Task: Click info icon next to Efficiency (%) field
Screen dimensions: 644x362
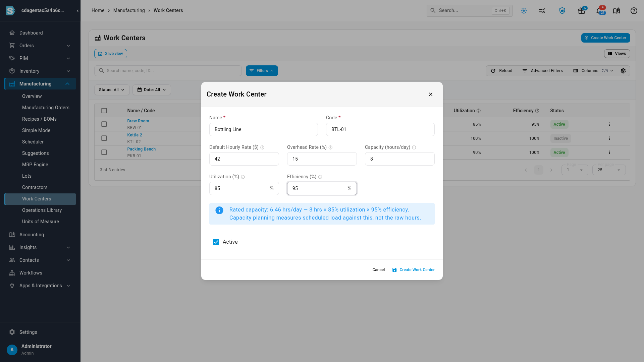Action: tap(320, 177)
